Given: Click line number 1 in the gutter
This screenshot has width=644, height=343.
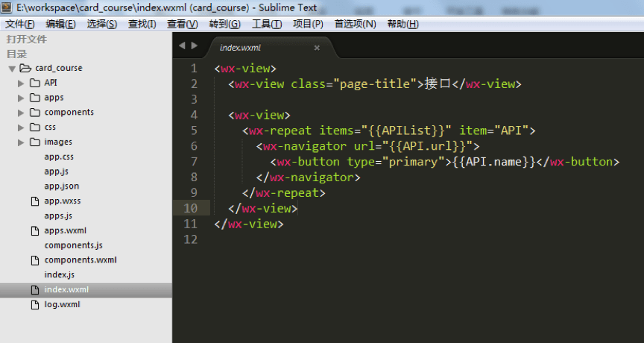Looking at the screenshot, I should [194, 69].
